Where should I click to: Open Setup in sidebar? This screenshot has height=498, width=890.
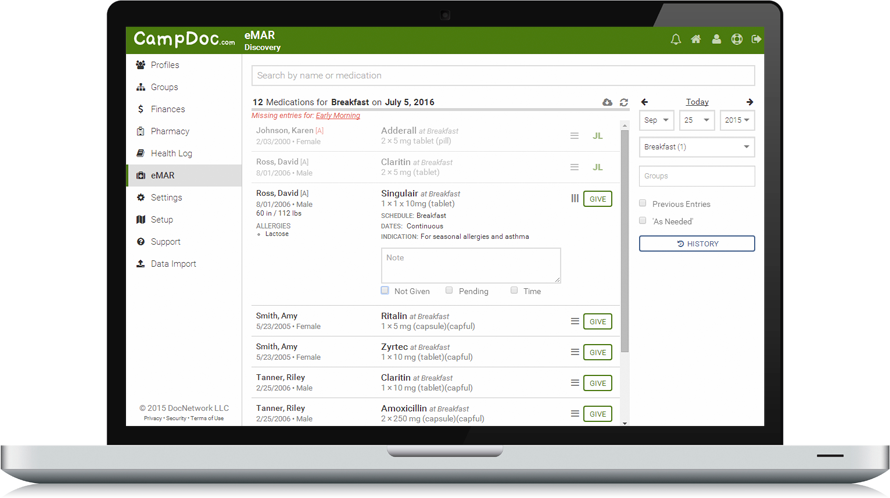tap(184, 220)
